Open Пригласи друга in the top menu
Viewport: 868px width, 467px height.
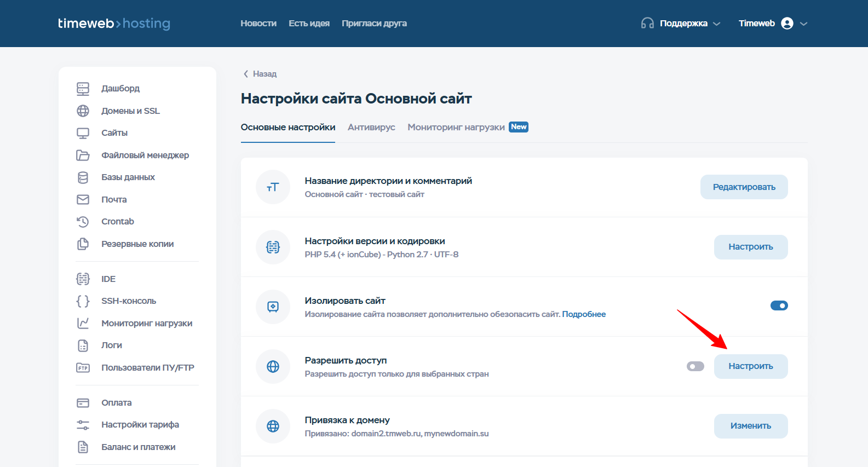[x=374, y=23]
